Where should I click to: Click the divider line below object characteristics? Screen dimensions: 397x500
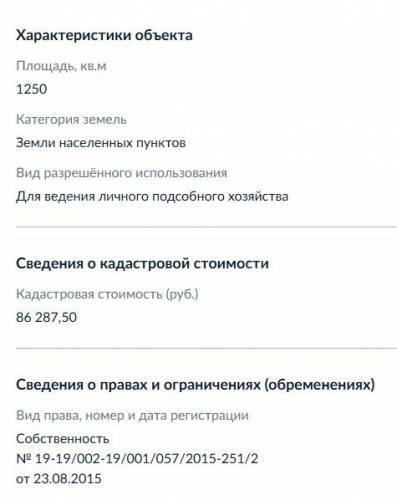(x=206, y=227)
